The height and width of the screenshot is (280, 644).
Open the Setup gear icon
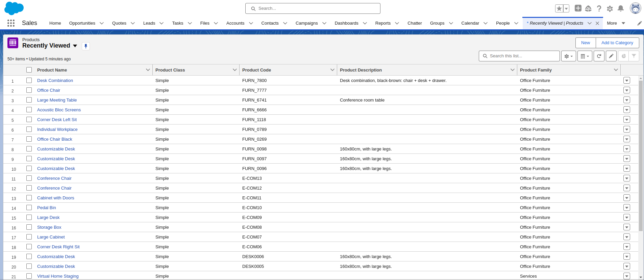pos(610,8)
